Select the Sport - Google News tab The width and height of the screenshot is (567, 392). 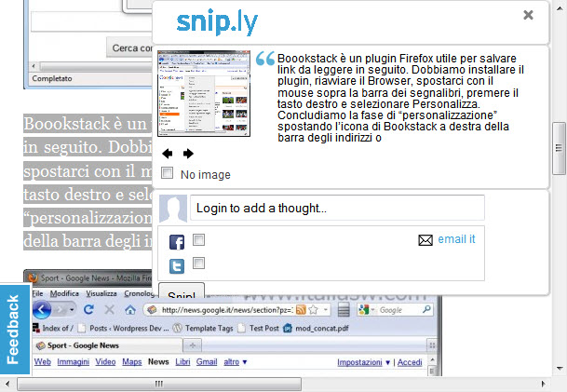click(107, 345)
